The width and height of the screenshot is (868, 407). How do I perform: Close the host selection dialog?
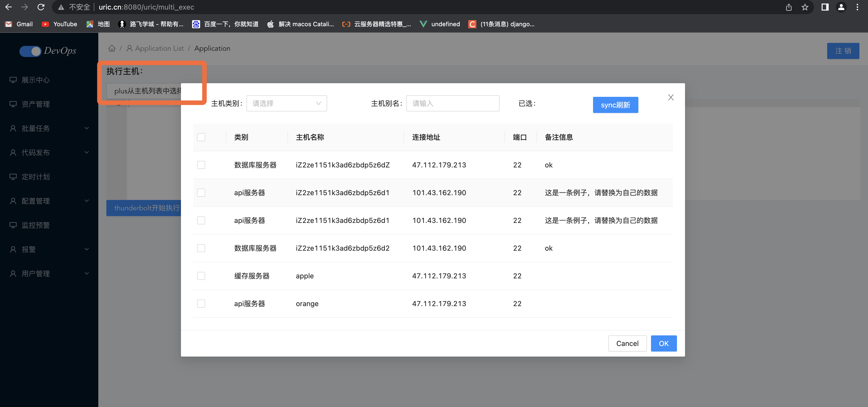pyautogui.click(x=671, y=97)
